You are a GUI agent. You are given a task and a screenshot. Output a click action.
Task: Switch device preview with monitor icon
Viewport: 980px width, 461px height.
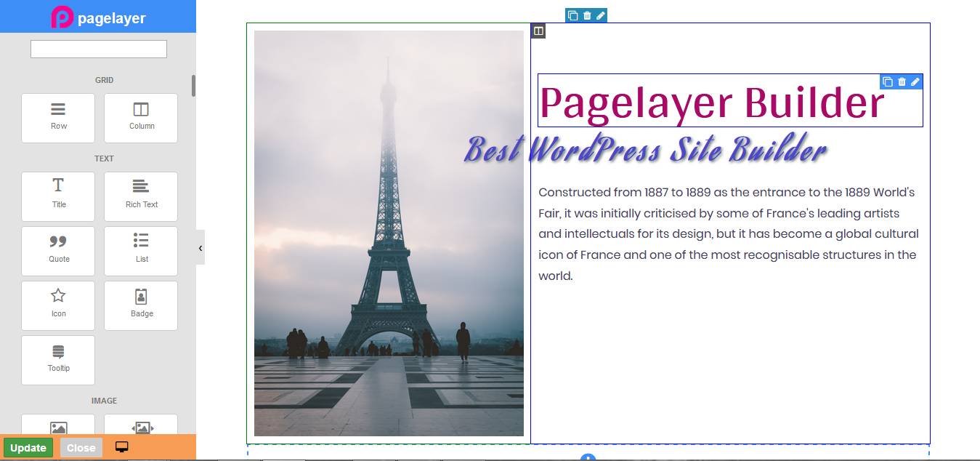(x=122, y=447)
